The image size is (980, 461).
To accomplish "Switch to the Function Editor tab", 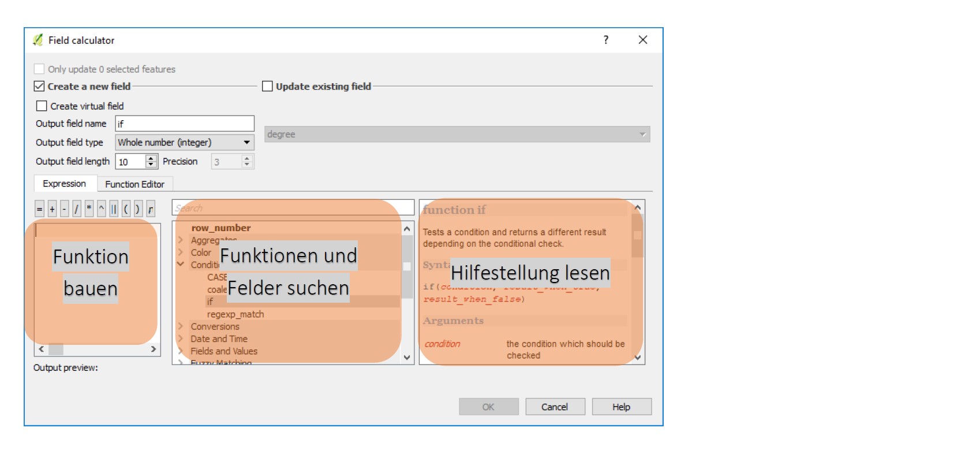I will coord(134,184).
